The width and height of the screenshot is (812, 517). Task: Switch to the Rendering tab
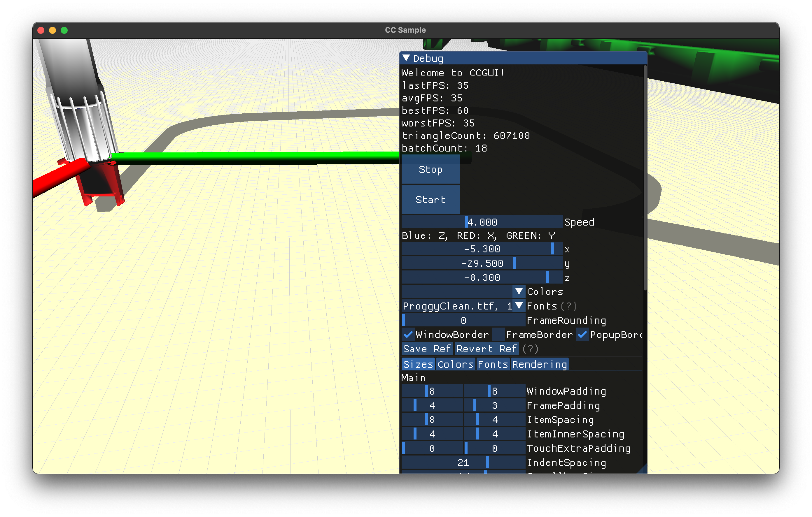pyautogui.click(x=539, y=364)
